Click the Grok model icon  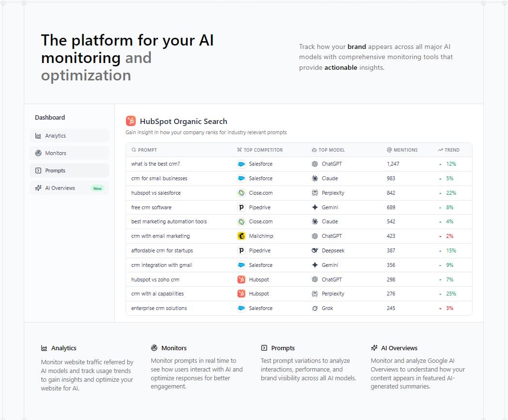(315, 308)
